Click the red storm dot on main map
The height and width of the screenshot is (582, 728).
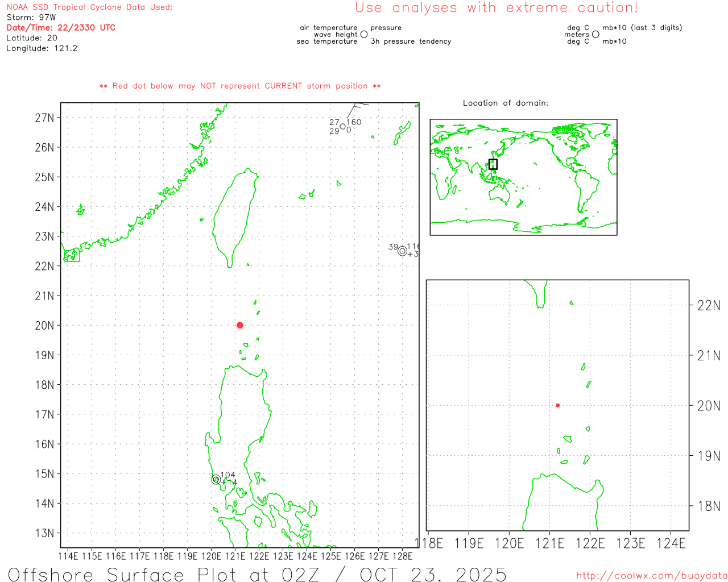click(240, 325)
